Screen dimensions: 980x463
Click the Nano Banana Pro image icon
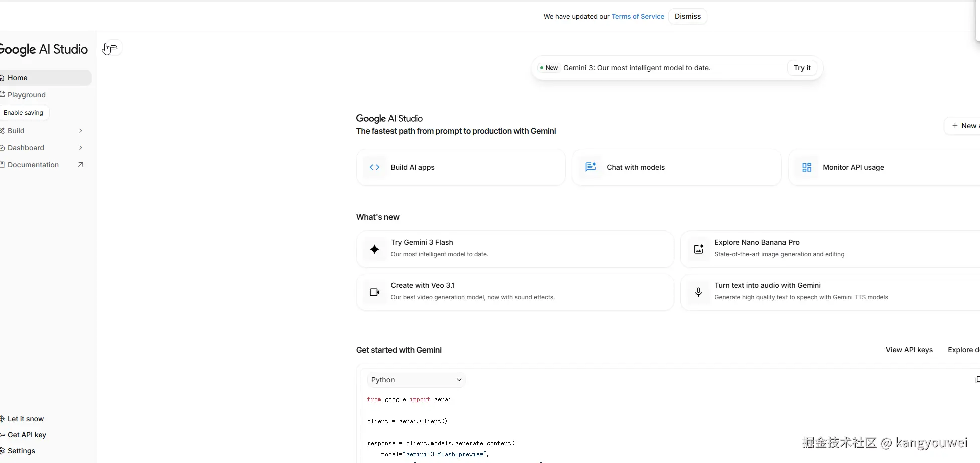698,249
